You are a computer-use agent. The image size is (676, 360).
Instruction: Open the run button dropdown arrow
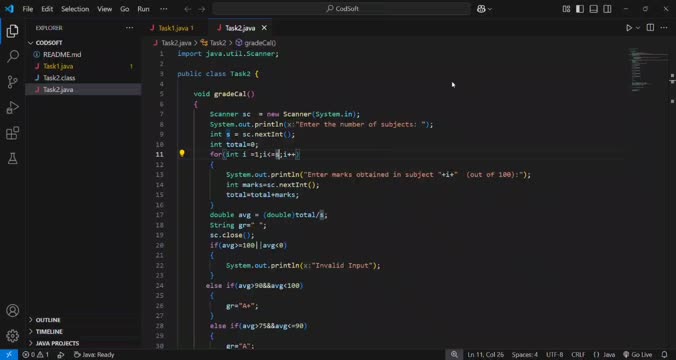[x=638, y=28]
